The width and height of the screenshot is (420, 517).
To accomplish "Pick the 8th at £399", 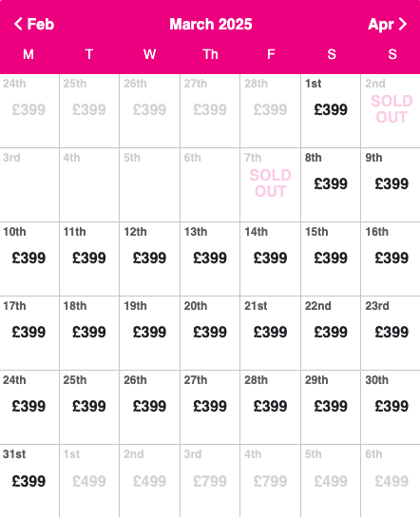I will [x=331, y=185].
